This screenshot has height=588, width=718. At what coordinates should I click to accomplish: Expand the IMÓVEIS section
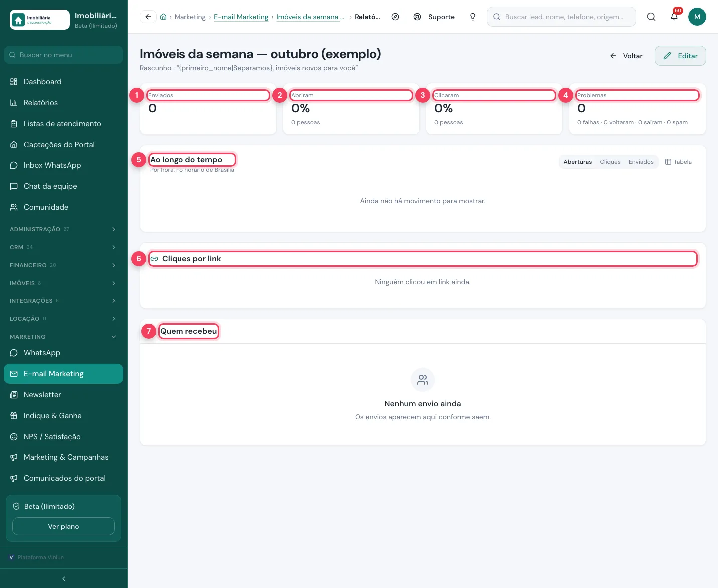(63, 283)
